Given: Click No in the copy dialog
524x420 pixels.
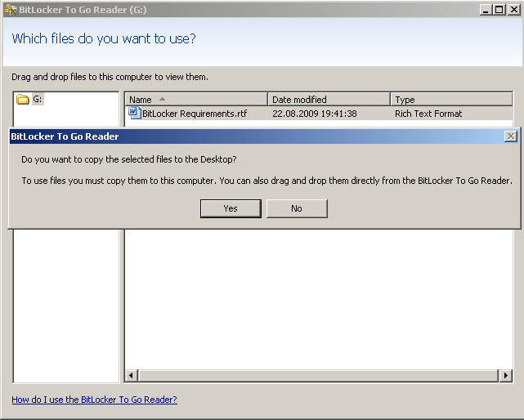Looking at the screenshot, I should point(297,208).
